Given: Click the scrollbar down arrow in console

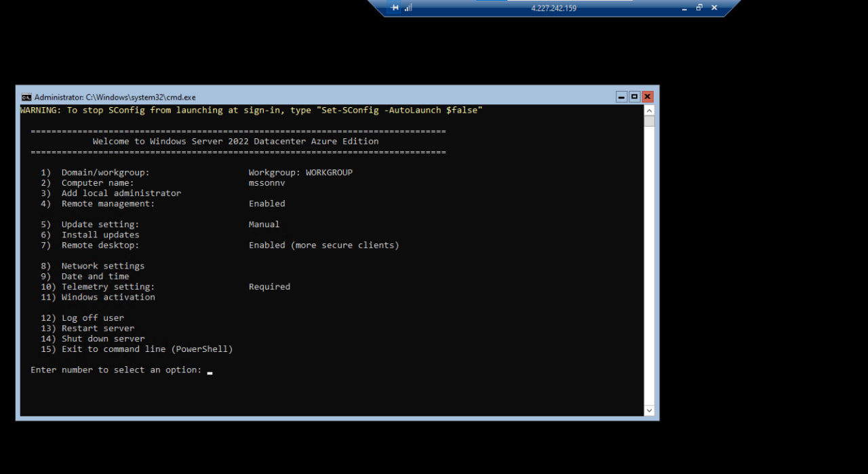Looking at the screenshot, I should pos(649,410).
